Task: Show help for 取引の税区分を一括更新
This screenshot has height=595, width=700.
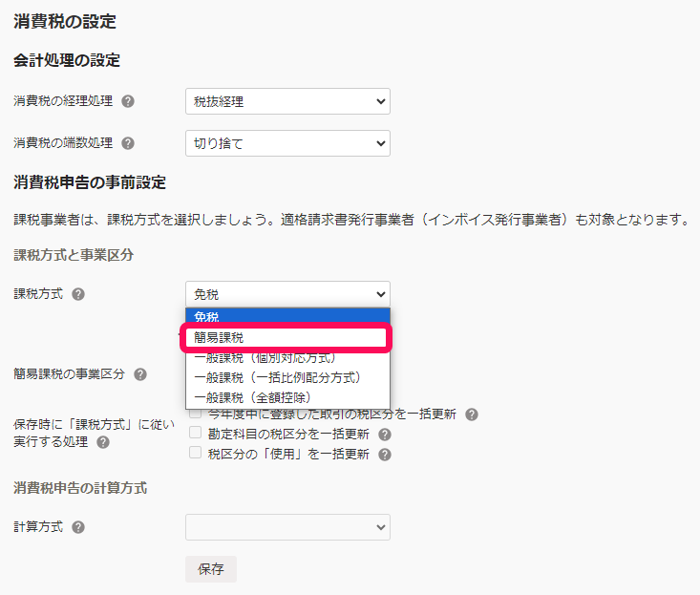Action: [x=472, y=414]
